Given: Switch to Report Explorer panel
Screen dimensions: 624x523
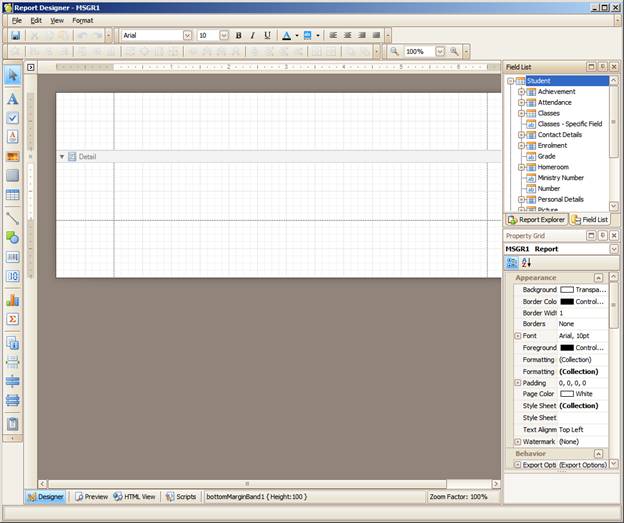Looking at the screenshot, I should tap(538, 219).
